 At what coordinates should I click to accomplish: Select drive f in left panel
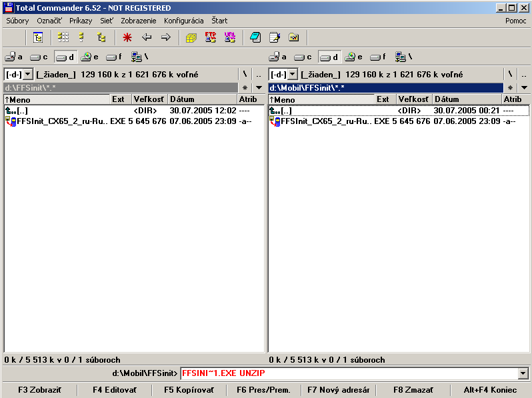(114, 57)
